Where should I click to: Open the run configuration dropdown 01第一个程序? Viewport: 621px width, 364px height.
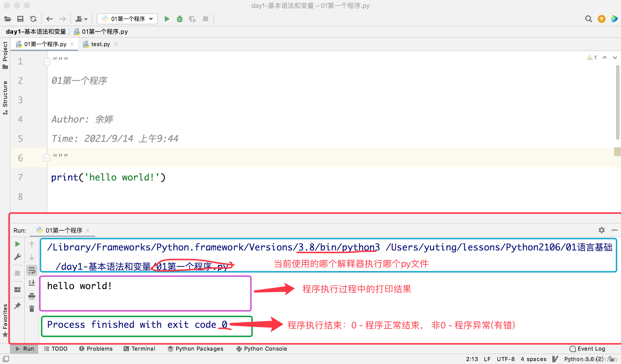click(127, 19)
